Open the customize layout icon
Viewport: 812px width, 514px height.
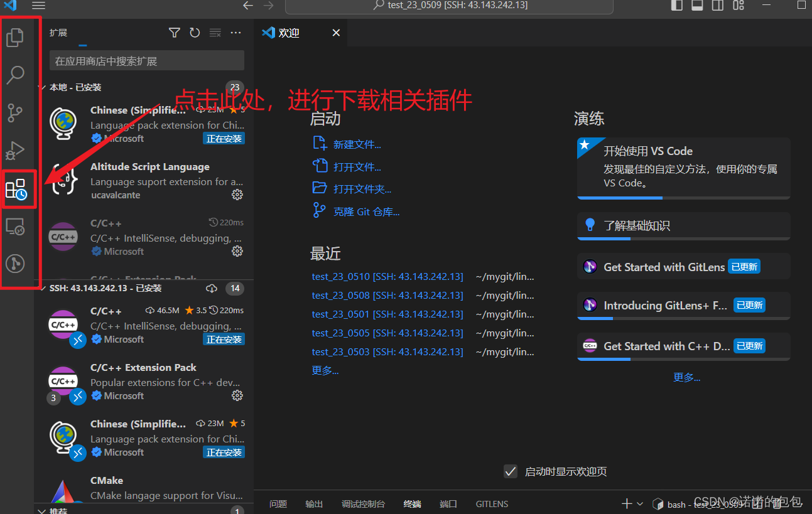coord(739,5)
